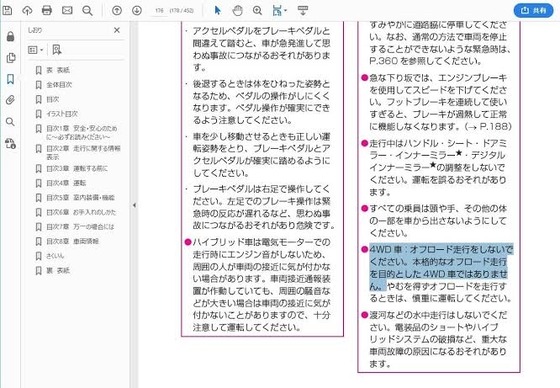The width and height of the screenshot is (560, 388).
Task: Go to the next page with the down arrow
Action: [137, 10]
